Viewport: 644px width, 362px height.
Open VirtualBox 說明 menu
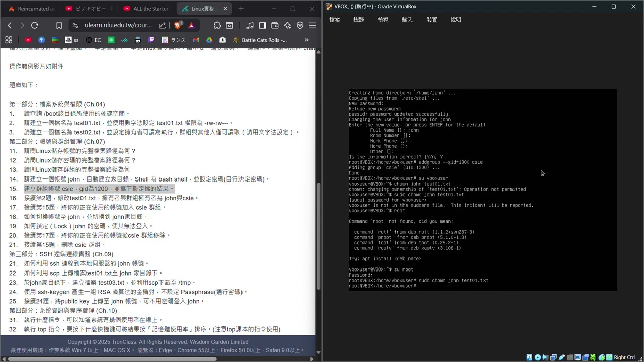coord(456,20)
